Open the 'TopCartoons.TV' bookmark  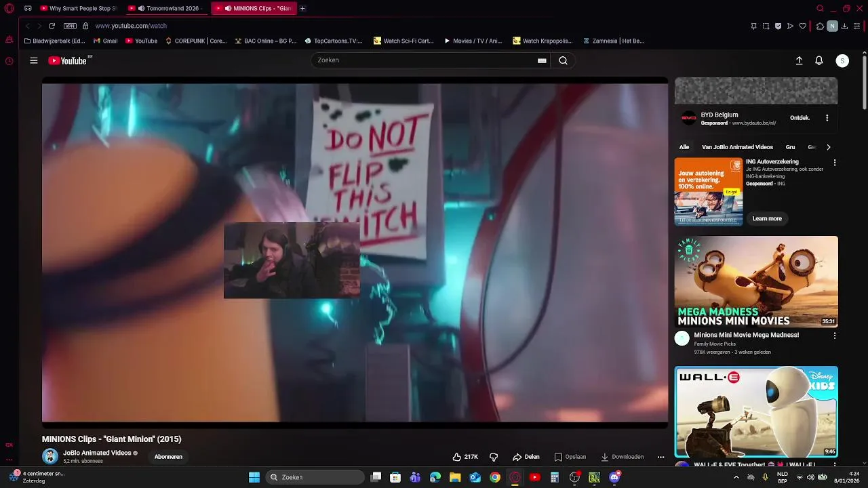(x=333, y=41)
